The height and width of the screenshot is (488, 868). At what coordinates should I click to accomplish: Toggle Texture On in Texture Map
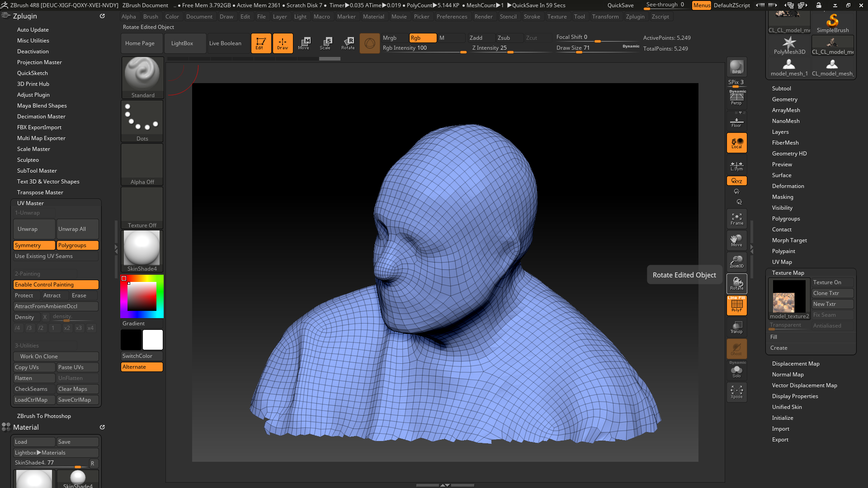(x=833, y=282)
